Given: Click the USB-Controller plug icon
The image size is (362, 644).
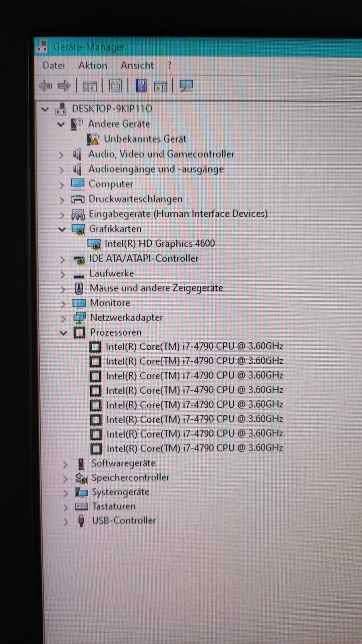Looking at the screenshot, I should pos(81,520).
